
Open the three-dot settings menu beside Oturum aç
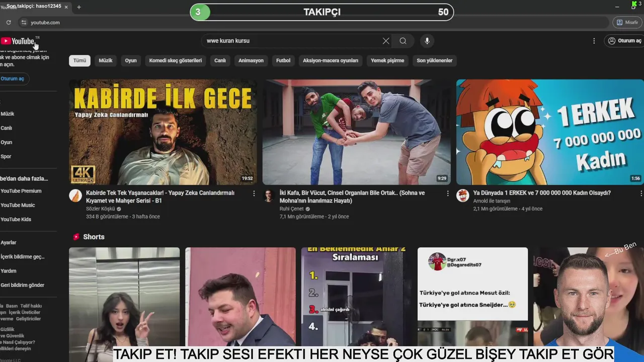[594, 41]
